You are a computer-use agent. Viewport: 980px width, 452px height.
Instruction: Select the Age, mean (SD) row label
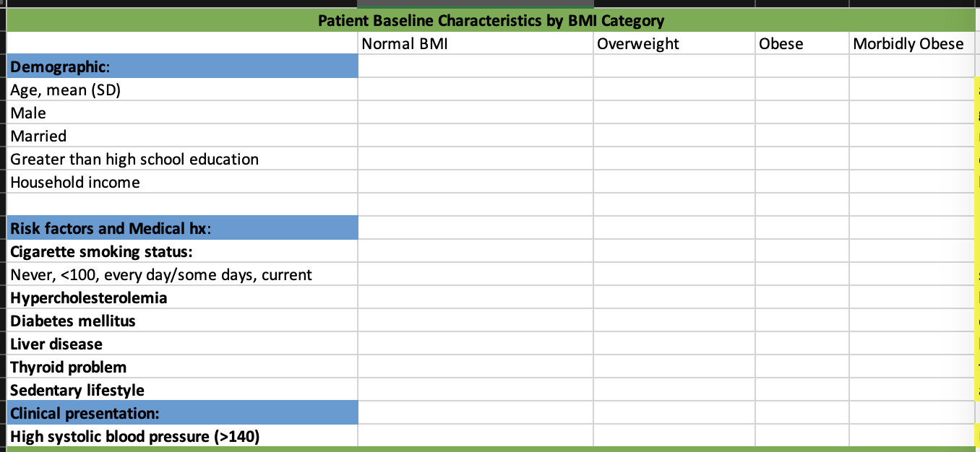pos(183,90)
